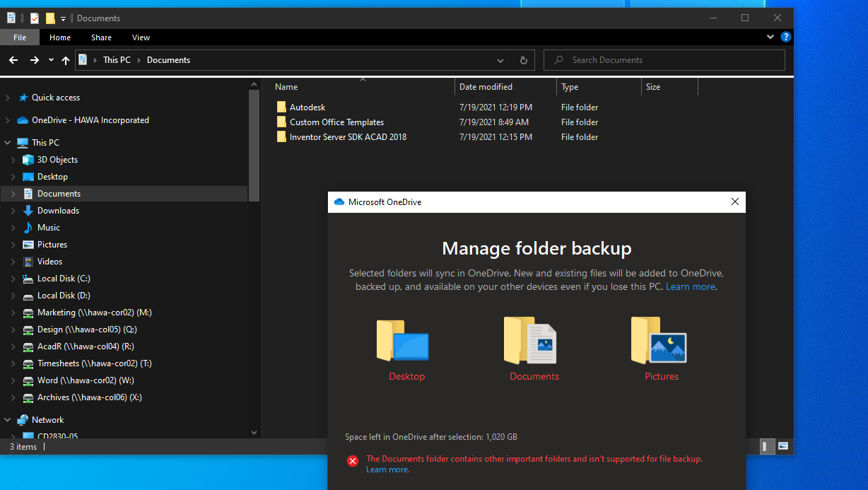Click Documents in address breadcrumb
This screenshot has height=490, width=868.
(168, 60)
